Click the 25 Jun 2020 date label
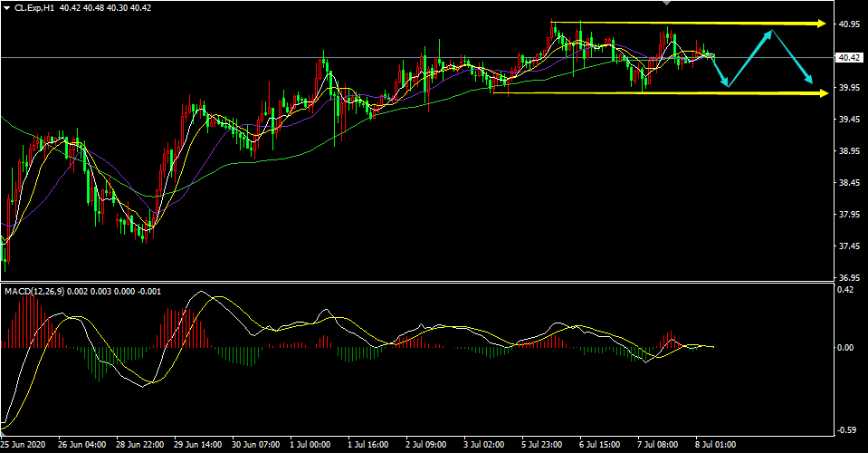 tap(24, 445)
